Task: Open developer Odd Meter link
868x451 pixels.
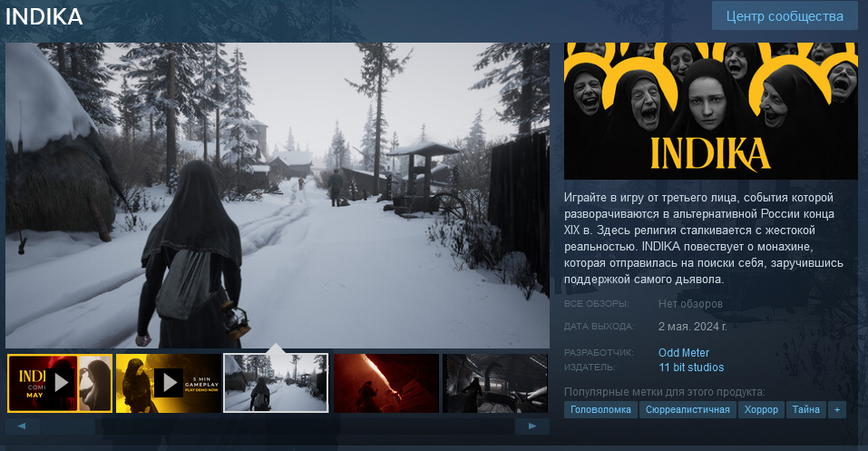Action: (x=684, y=352)
